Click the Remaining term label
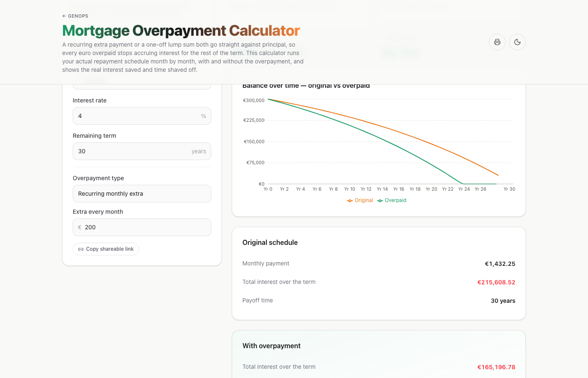 click(94, 136)
